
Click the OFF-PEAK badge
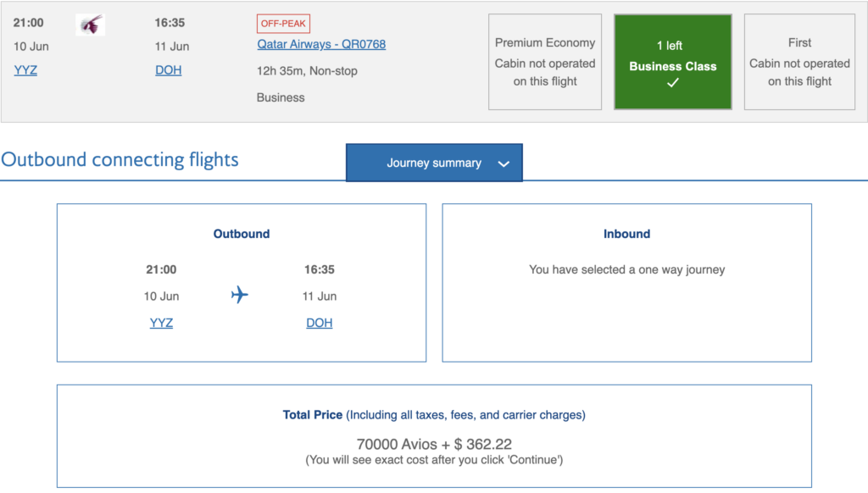point(283,24)
